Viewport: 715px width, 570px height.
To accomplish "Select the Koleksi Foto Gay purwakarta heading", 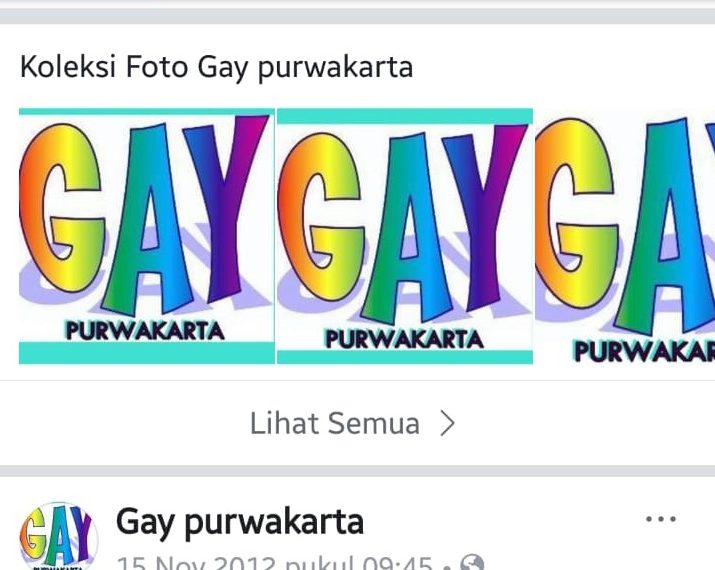I will click(217, 67).
